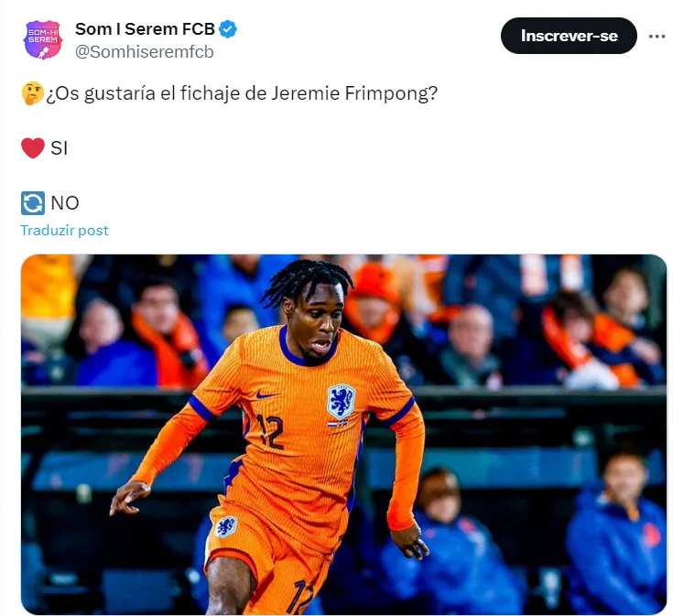Click the @Somhiseremfcb handle
673x616 pixels.
pyautogui.click(x=145, y=52)
